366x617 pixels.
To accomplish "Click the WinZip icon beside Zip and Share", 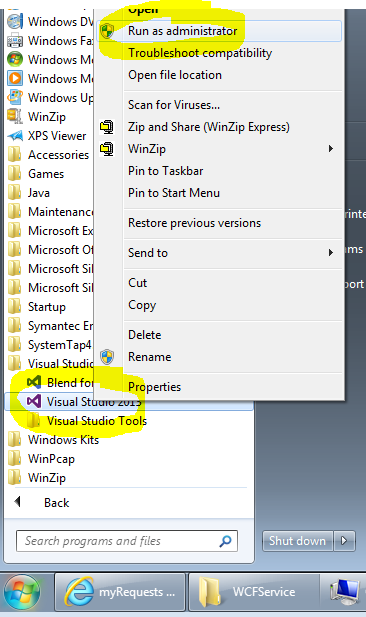I will point(107,127).
